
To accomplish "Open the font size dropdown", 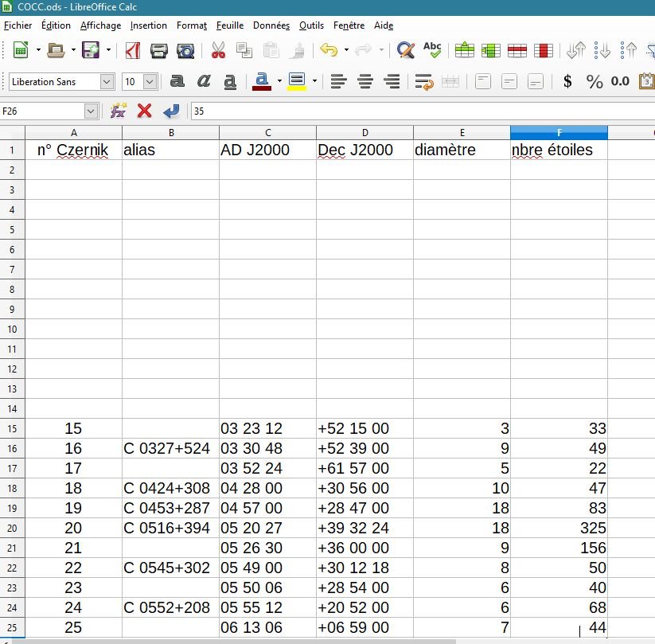I will [150, 82].
